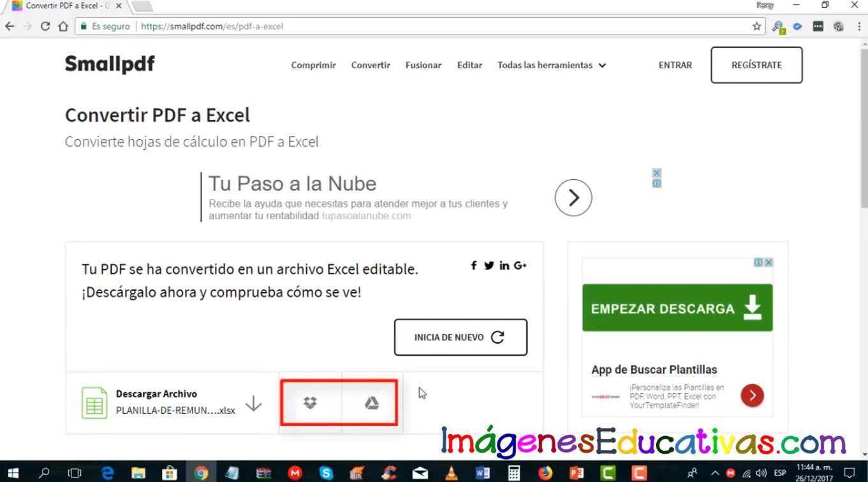This screenshot has width=868, height=482.
Task: Open Windows notification center
Action: coord(849,473)
